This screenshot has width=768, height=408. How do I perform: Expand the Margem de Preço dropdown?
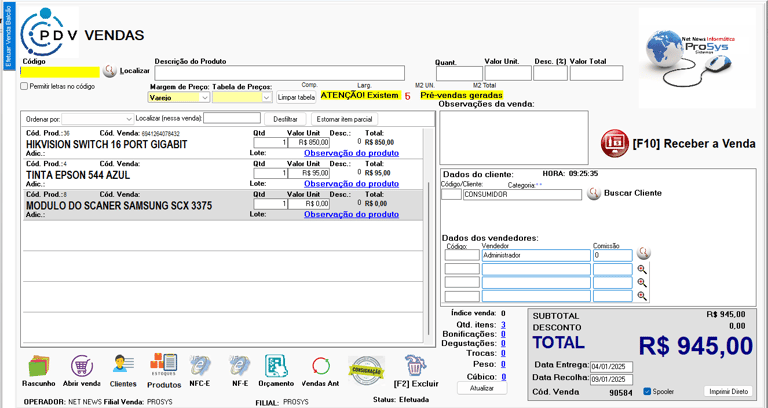[205, 98]
